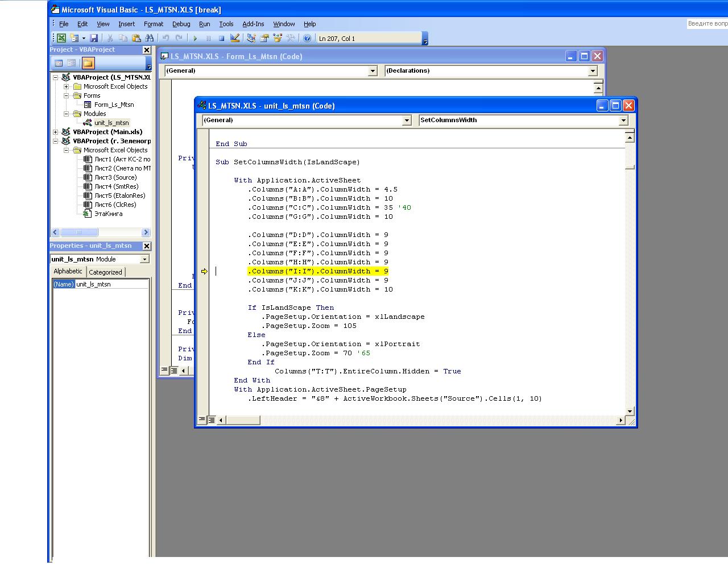This screenshot has width=728, height=582.
Task: Click the Insert UserForm toolbar icon
Action: 74,38
